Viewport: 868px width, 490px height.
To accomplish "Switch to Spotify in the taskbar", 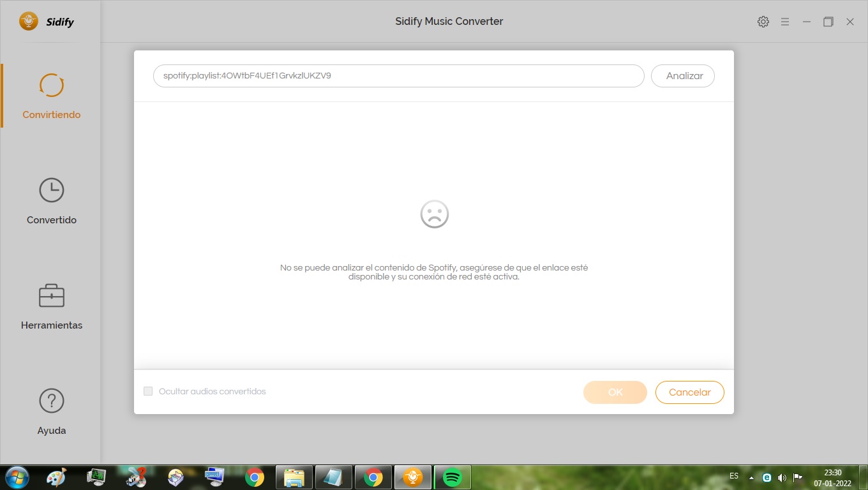I will (x=453, y=477).
